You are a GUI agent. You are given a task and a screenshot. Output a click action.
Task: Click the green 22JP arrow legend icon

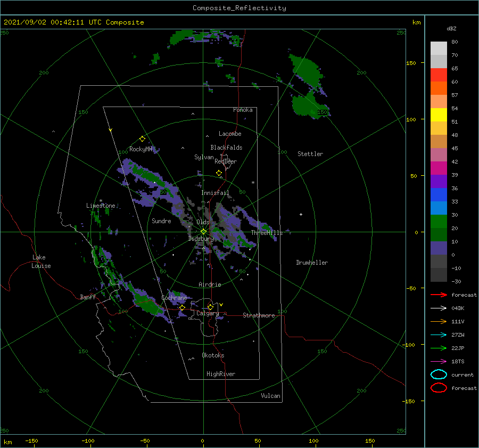[439, 348]
